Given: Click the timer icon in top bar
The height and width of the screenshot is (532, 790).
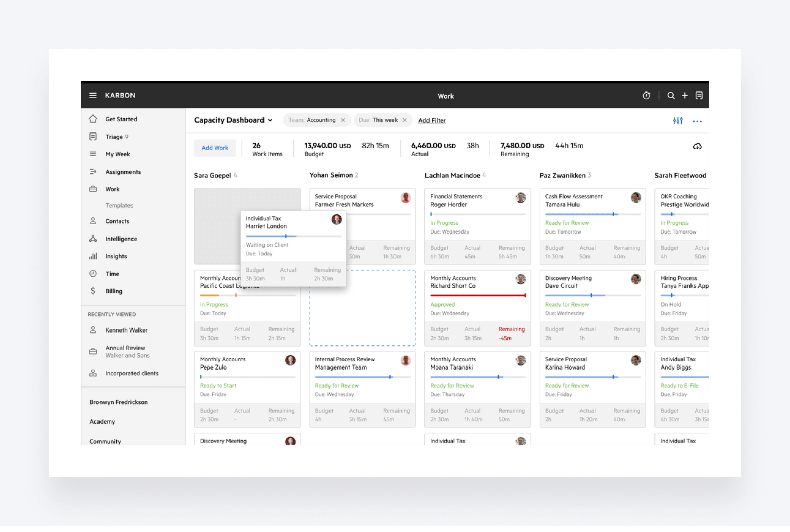Looking at the screenshot, I should 646,95.
